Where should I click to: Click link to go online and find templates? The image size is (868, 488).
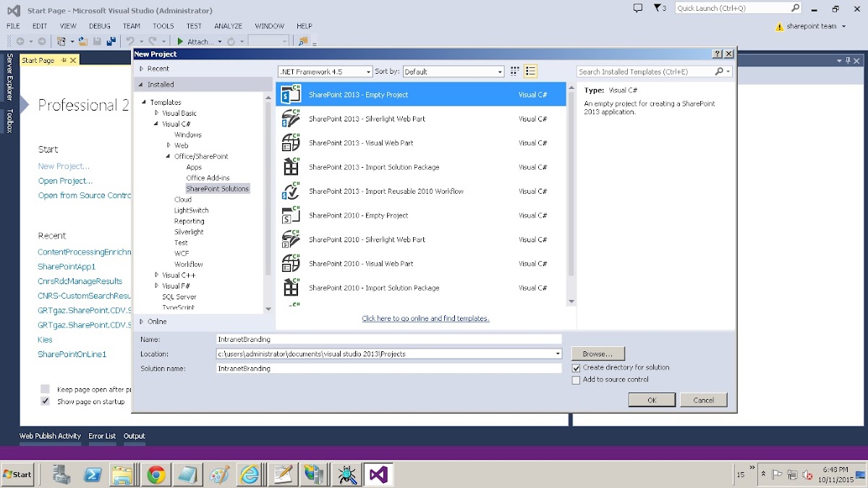click(x=425, y=318)
